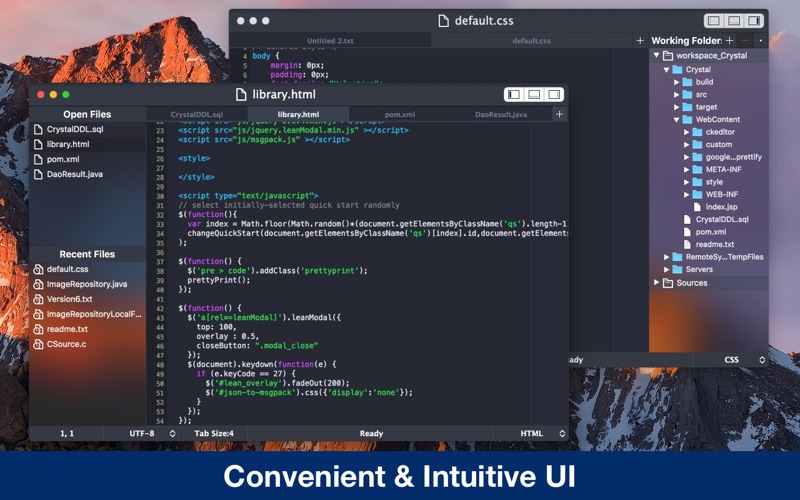Open Working Folder options dot menu
Viewport: 800px width, 500px height.
click(x=761, y=40)
